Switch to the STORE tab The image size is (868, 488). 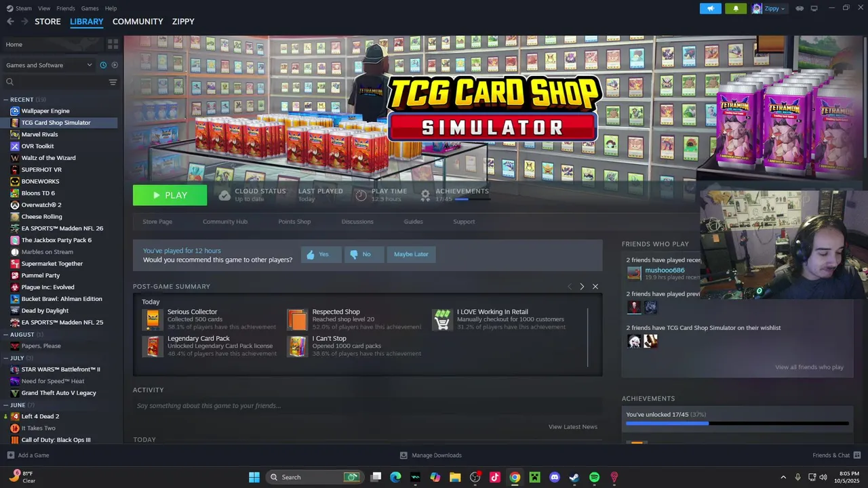click(x=47, y=22)
